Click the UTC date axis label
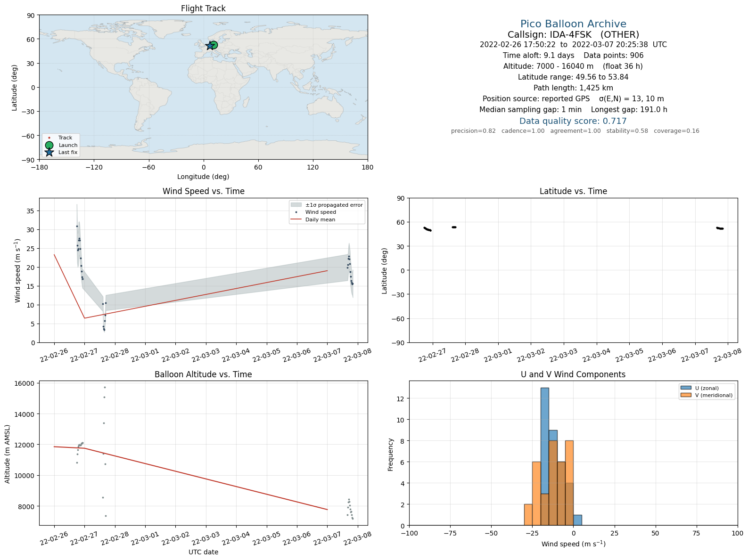Image resolution: width=748 pixels, height=560 pixels. click(203, 552)
